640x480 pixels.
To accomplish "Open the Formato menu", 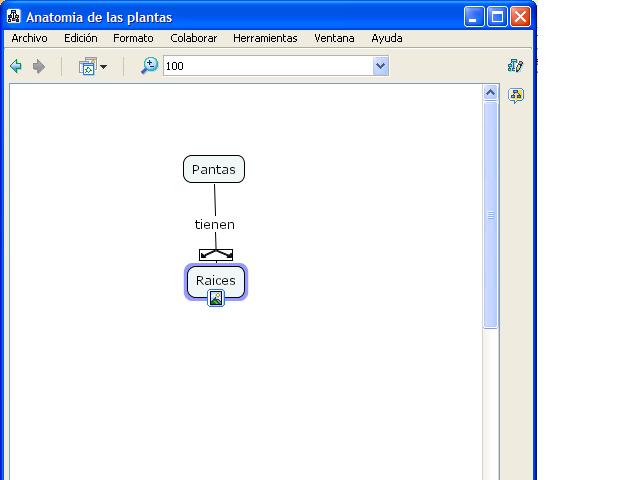I will point(133,38).
